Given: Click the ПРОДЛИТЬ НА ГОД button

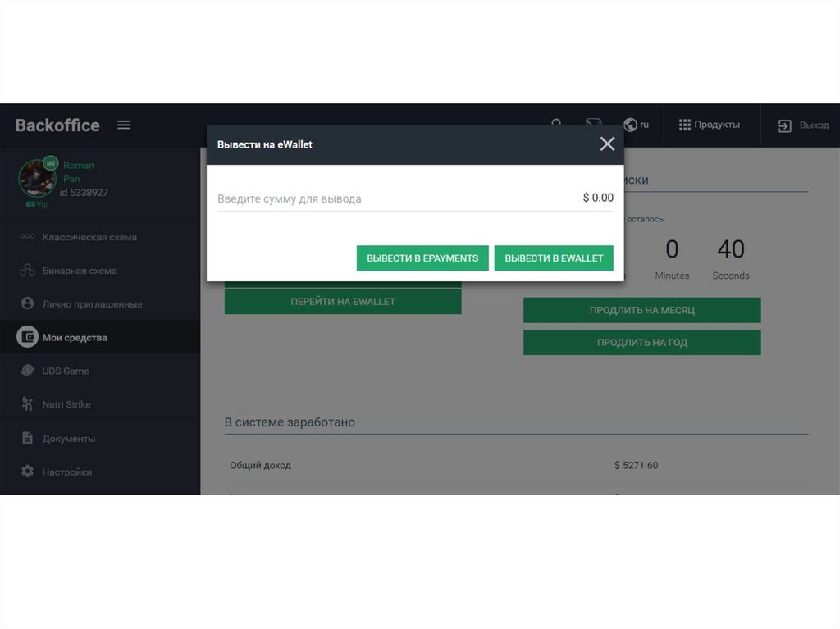Looking at the screenshot, I should [x=641, y=343].
